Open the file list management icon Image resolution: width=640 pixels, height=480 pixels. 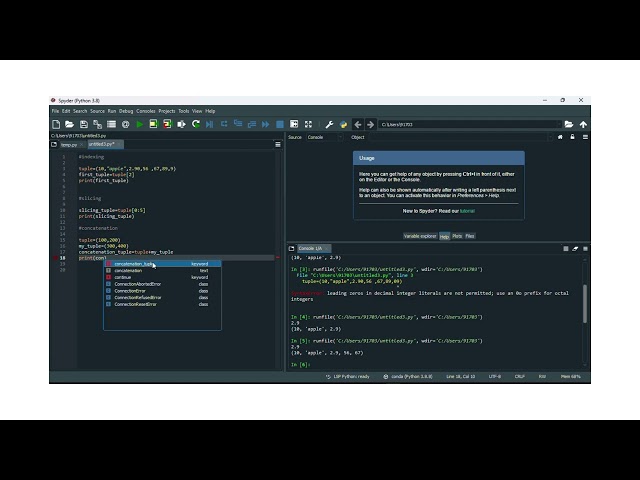tap(111, 124)
